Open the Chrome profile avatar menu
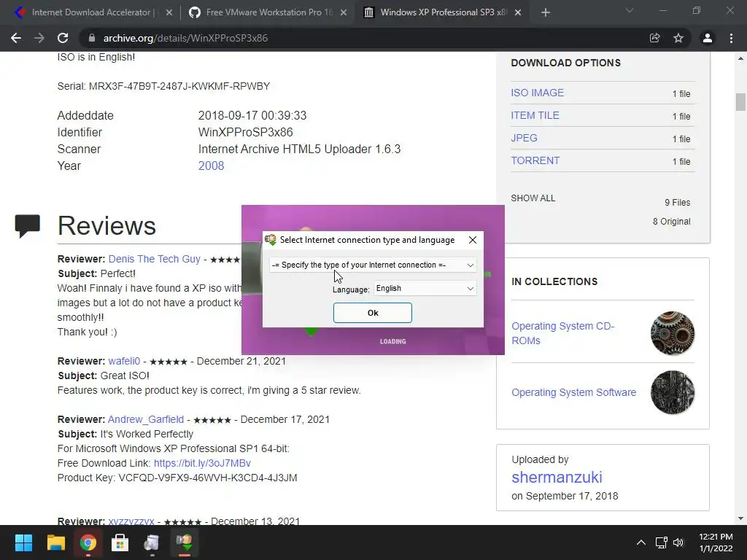The width and height of the screenshot is (747, 560). click(708, 38)
